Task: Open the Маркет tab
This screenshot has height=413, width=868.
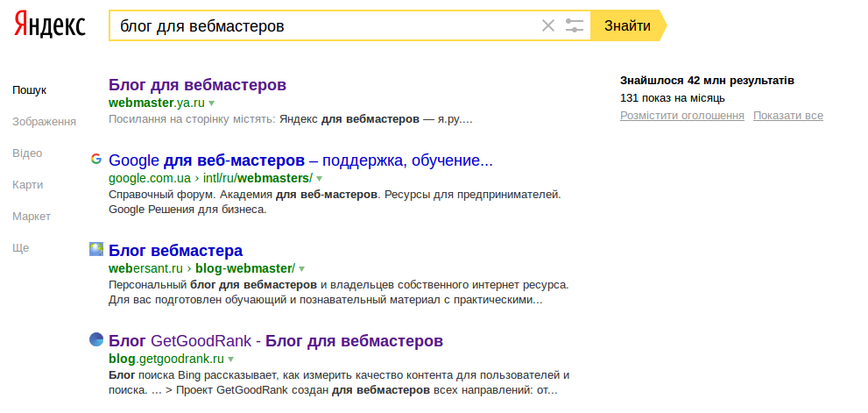Action: (32, 217)
